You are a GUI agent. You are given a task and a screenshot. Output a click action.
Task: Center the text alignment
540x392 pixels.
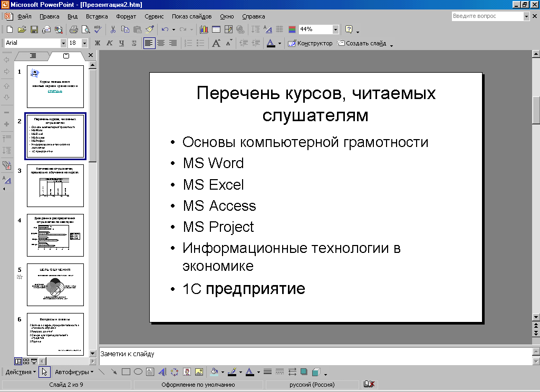[x=161, y=43]
